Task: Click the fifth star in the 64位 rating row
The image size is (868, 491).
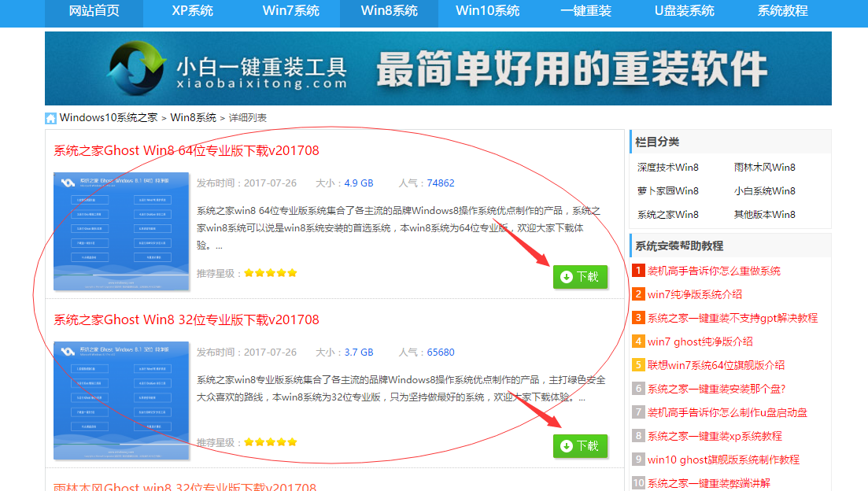Action: [292, 272]
